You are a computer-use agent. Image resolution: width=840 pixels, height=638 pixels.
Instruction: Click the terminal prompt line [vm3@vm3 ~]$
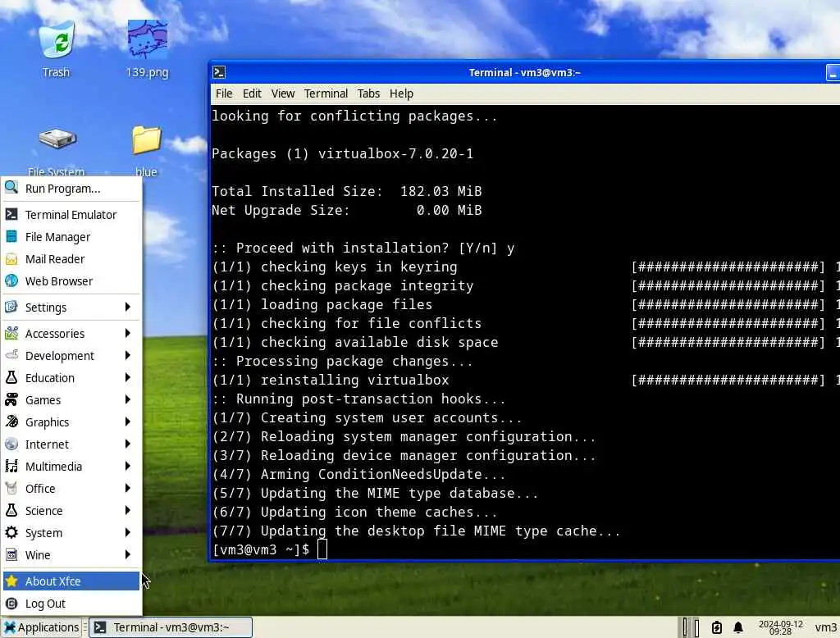pos(261,549)
